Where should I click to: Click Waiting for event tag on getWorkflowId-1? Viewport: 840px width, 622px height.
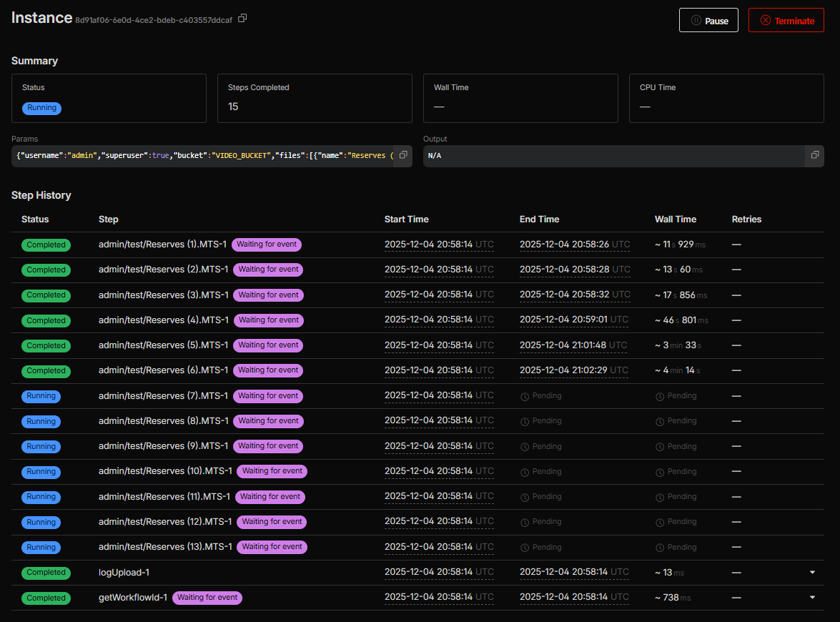click(x=207, y=598)
